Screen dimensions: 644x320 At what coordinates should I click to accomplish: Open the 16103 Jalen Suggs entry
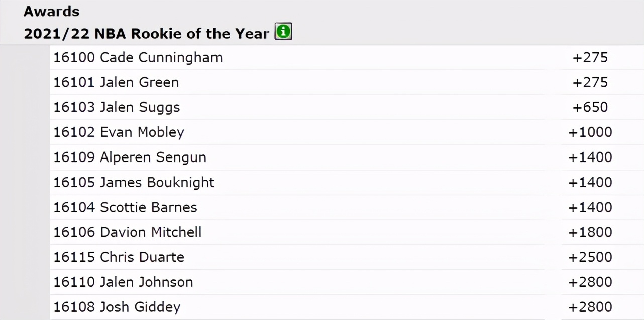(117, 107)
